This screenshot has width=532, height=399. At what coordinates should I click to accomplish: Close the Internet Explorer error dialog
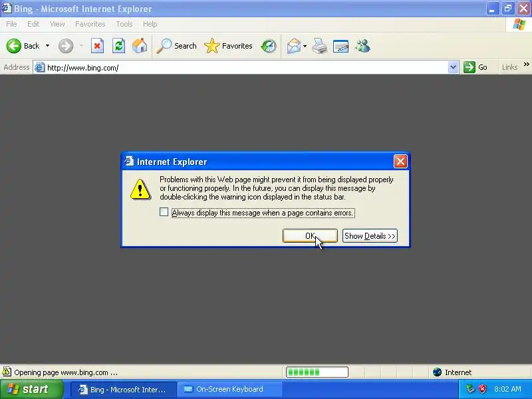400,161
